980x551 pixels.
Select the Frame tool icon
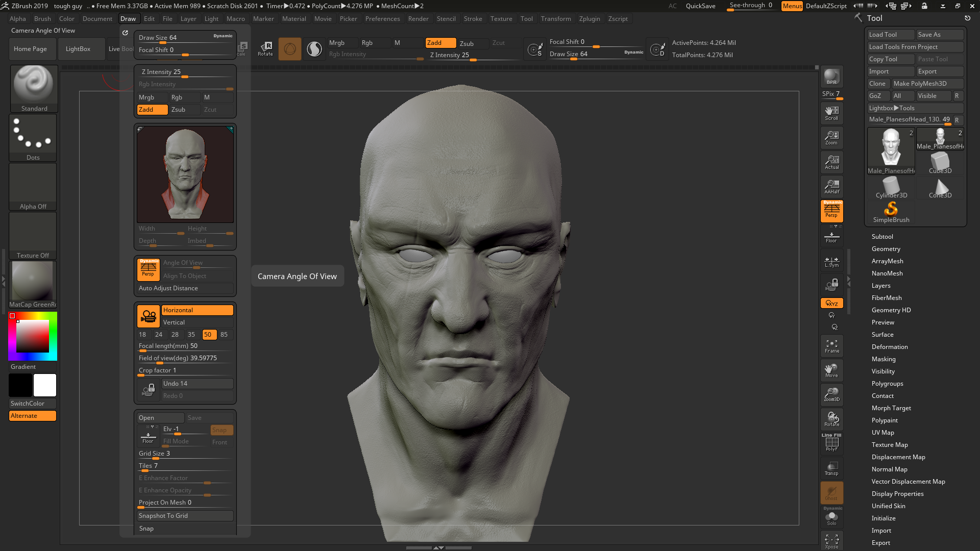click(832, 345)
